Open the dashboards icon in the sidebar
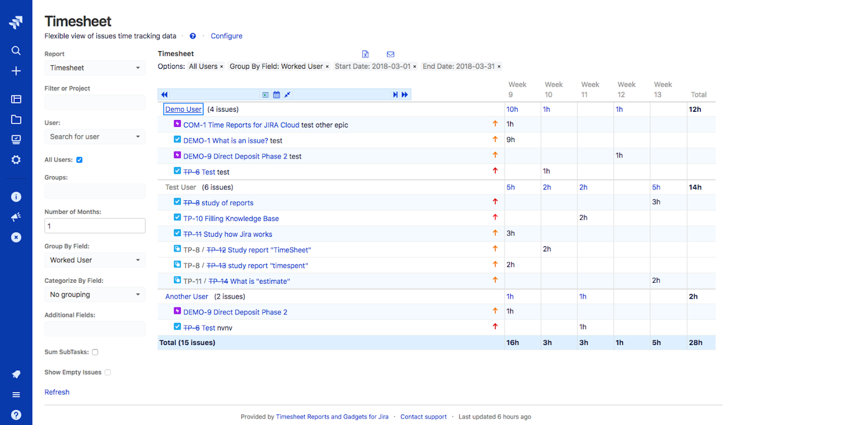The height and width of the screenshot is (425, 868). pos(16,99)
